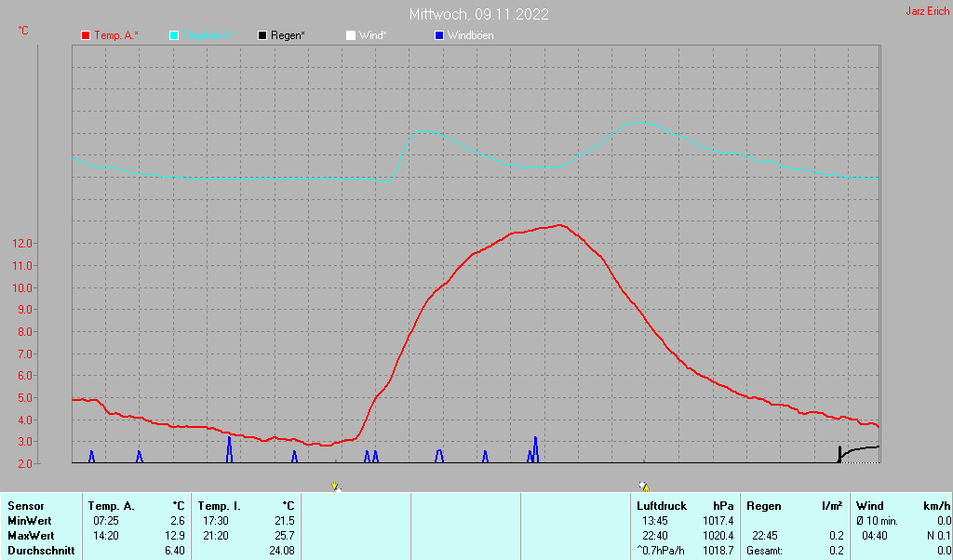Click the indoor average value '24.08'
This screenshot has height=560, width=953.
point(282,551)
